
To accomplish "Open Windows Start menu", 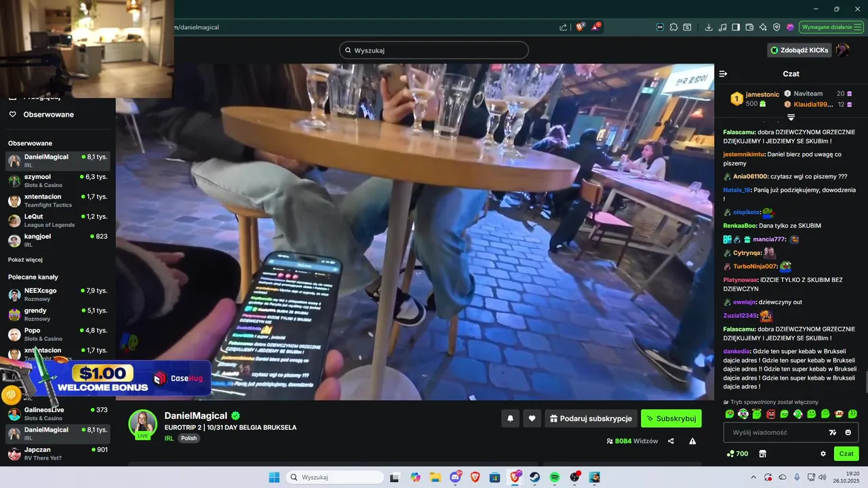I will pos(273,477).
